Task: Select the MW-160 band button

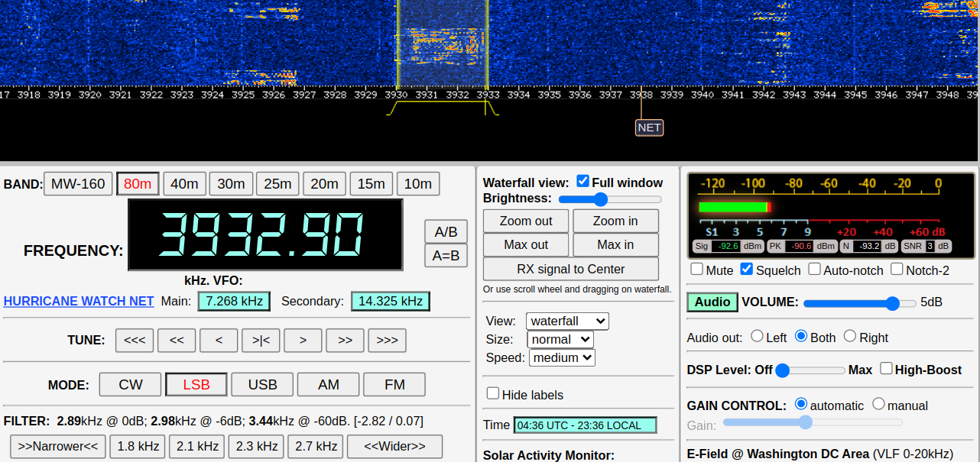Action: 78,184
